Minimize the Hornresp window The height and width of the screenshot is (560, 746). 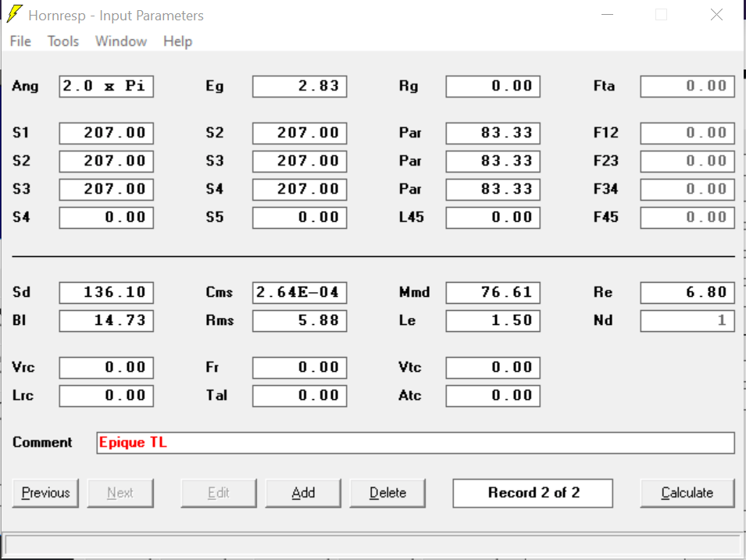607,15
